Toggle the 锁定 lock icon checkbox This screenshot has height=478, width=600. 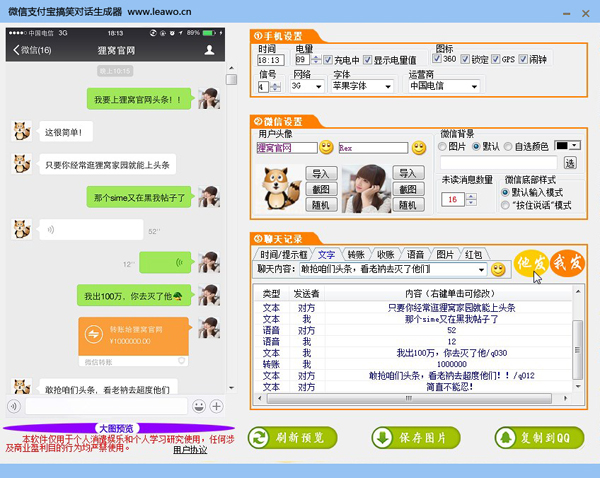465,59
